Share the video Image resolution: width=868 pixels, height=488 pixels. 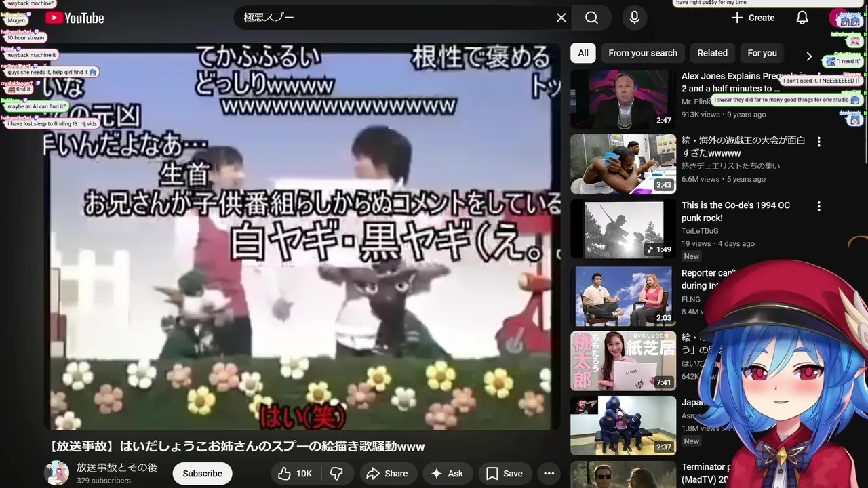[x=388, y=474]
